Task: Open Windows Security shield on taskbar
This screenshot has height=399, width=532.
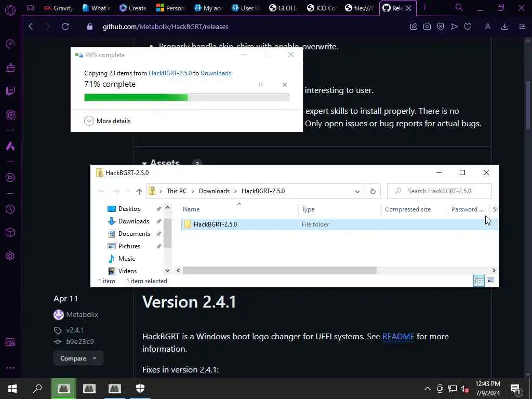Action: 140,389
